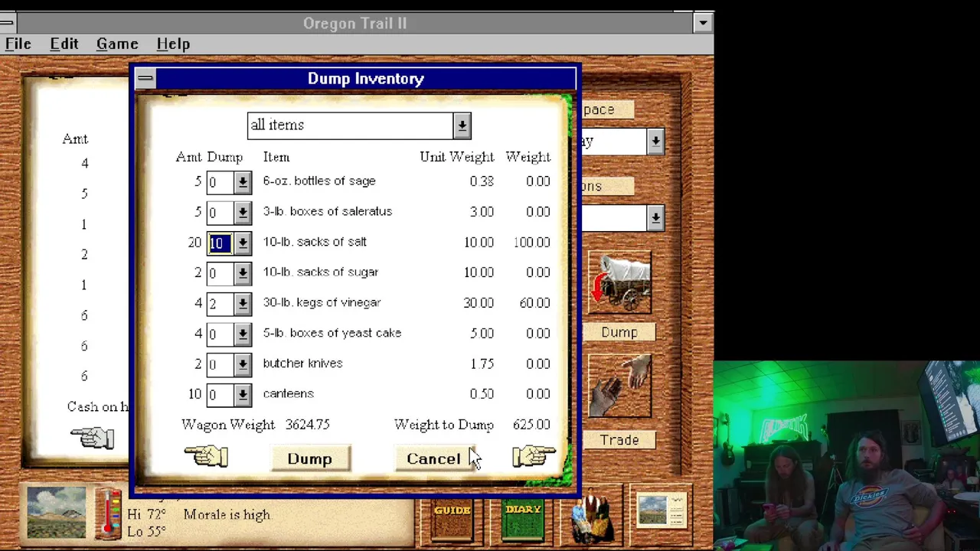
Task: Click the '6-oz. bottles of sage' item
Action: [319, 181]
